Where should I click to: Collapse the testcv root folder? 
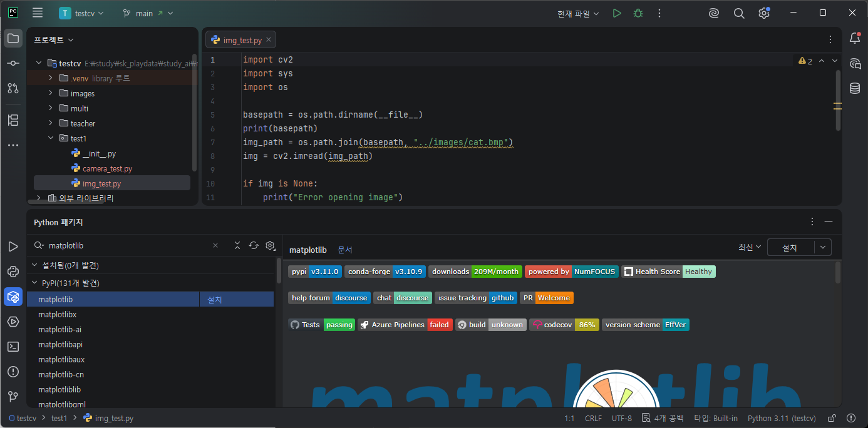click(x=39, y=63)
